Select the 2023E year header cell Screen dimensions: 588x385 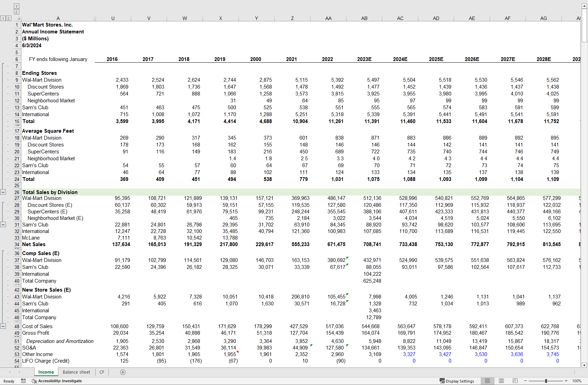click(364, 59)
